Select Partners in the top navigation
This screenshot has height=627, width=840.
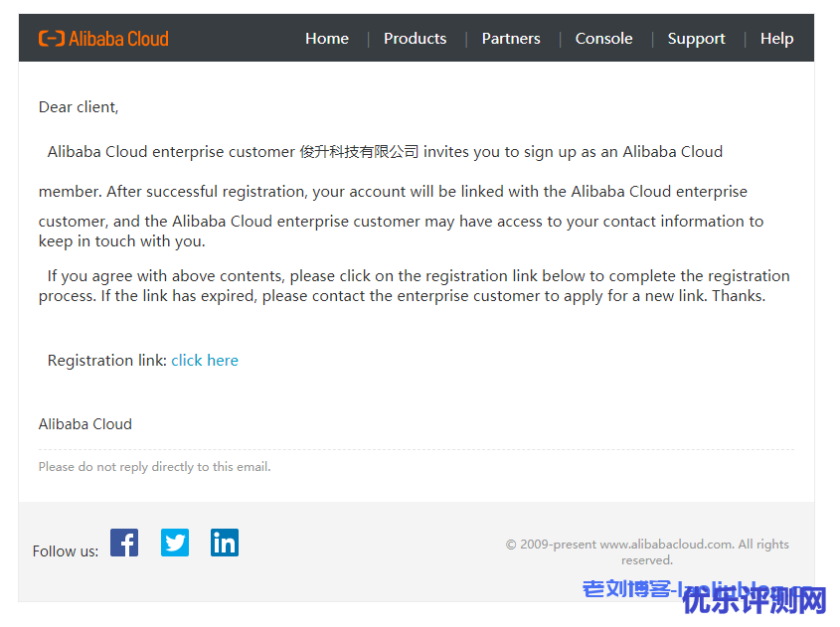coord(511,39)
